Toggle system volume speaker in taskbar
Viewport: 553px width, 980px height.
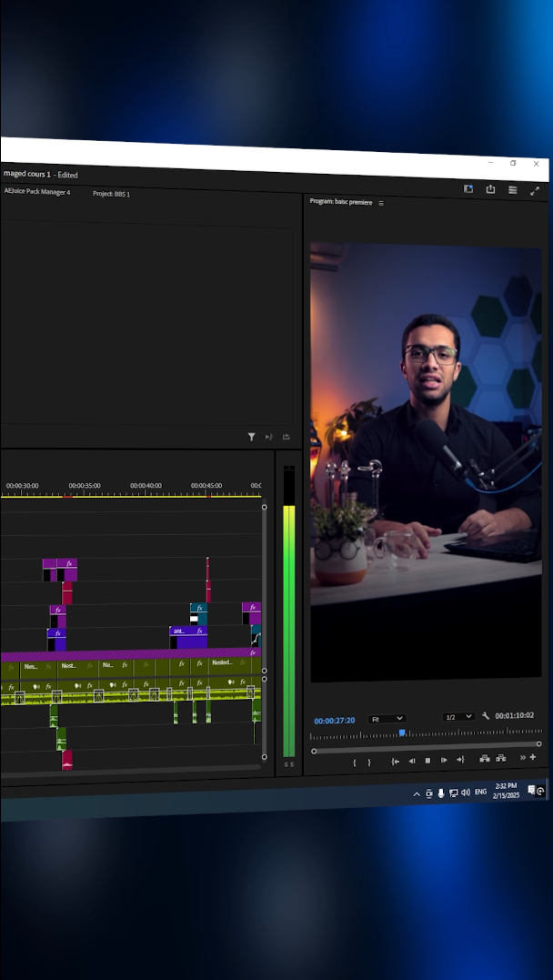click(466, 793)
